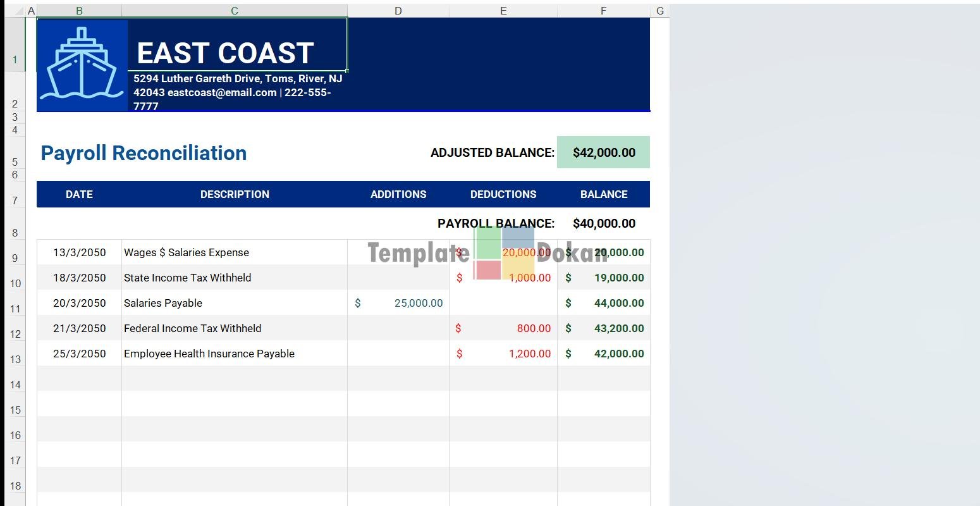Viewport: 980px width, 506px height.
Task: Click the DEDUCTIONS table header
Action: [503, 194]
